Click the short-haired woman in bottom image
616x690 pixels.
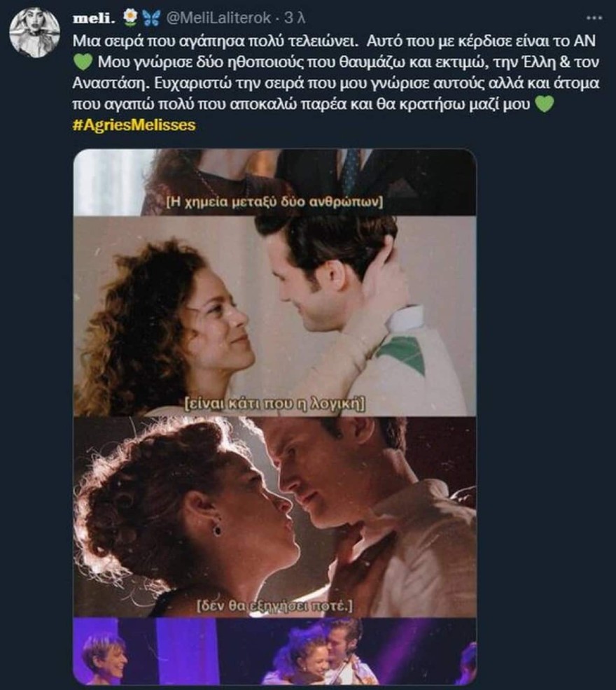(x=105, y=658)
